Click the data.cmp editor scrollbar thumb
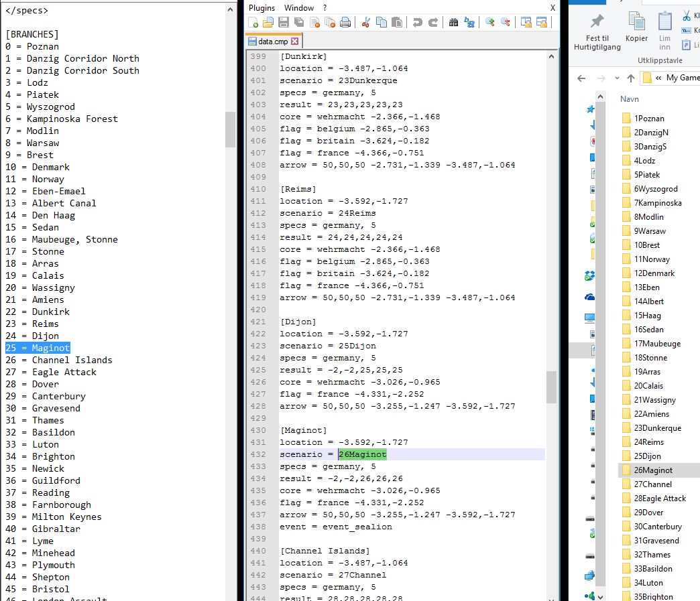The height and width of the screenshot is (601, 700). [x=551, y=387]
